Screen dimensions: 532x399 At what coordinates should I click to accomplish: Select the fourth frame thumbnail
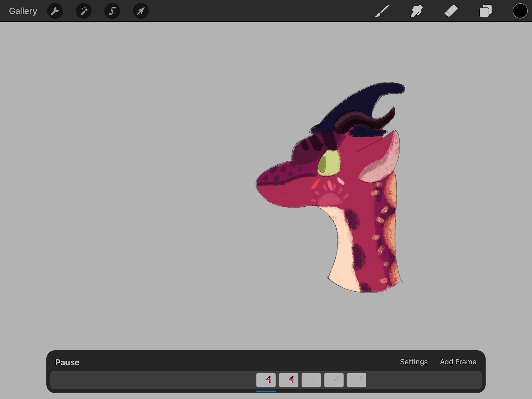click(334, 380)
